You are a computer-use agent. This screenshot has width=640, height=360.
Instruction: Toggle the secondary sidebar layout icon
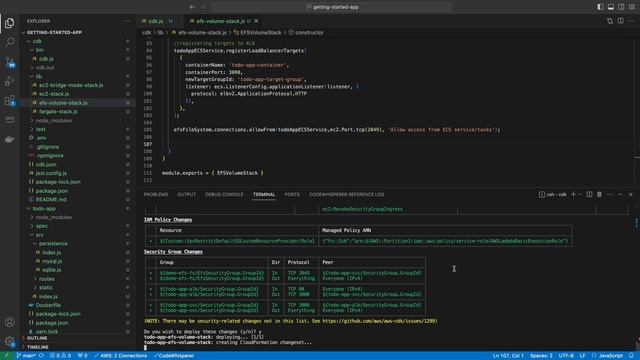point(621,7)
